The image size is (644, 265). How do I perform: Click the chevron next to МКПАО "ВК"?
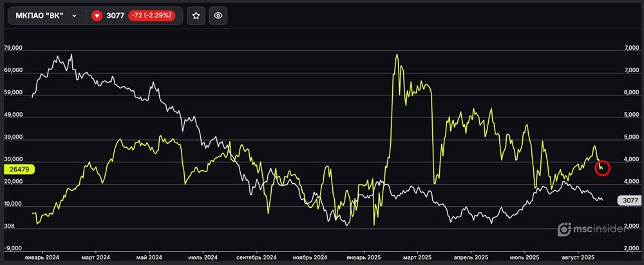coord(74,15)
